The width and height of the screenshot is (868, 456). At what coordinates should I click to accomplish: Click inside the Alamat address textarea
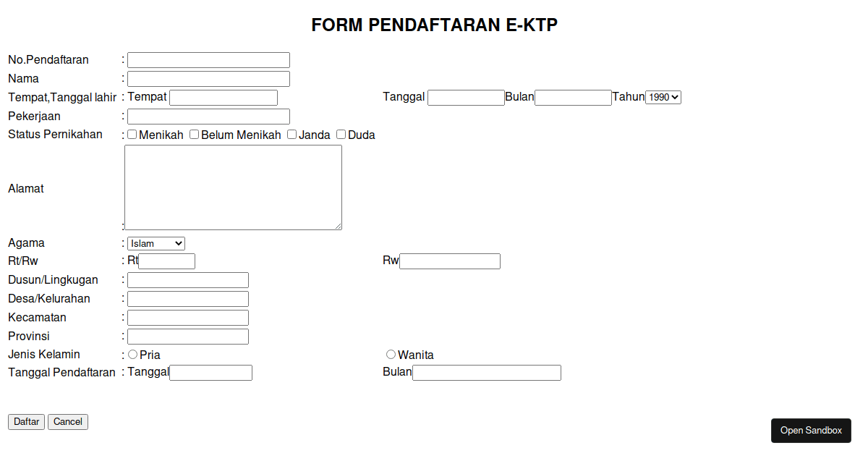click(x=232, y=187)
